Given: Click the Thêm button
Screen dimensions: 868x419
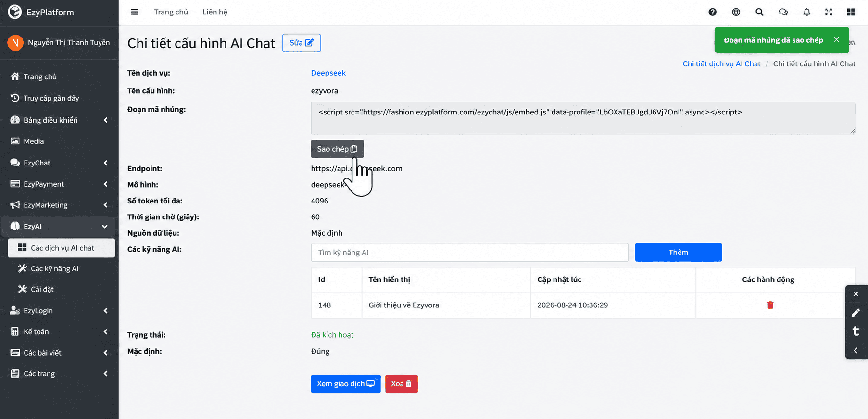Looking at the screenshot, I should tap(678, 252).
